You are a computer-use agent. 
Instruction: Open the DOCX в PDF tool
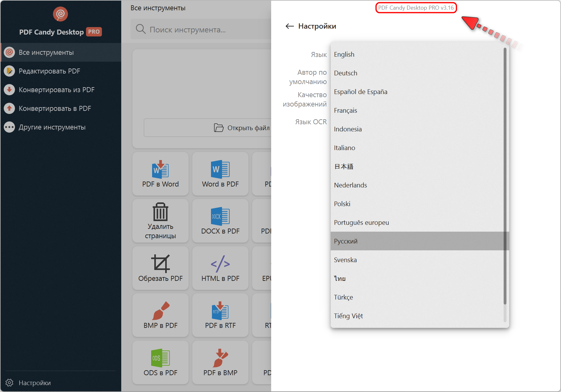tap(220, 221)
